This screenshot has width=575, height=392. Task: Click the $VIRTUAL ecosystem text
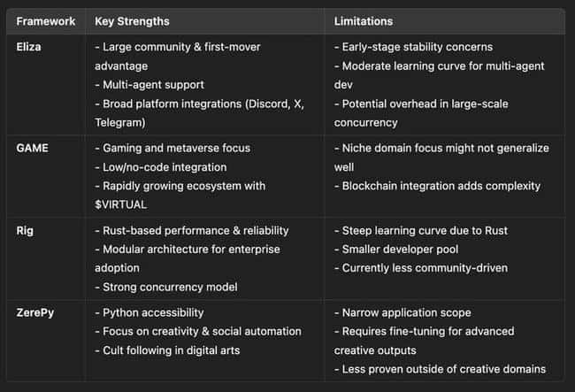tap(120, 204)
